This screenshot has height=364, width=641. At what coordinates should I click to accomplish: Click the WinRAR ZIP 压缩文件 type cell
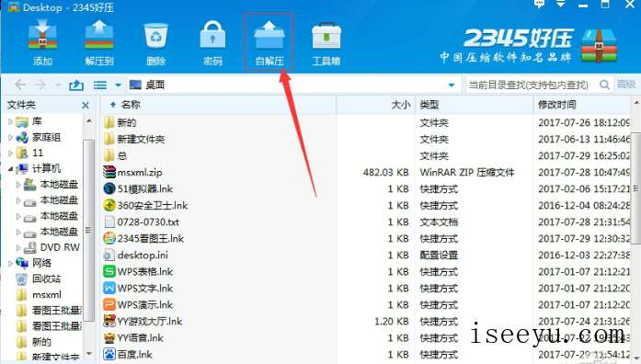(467, 173)
